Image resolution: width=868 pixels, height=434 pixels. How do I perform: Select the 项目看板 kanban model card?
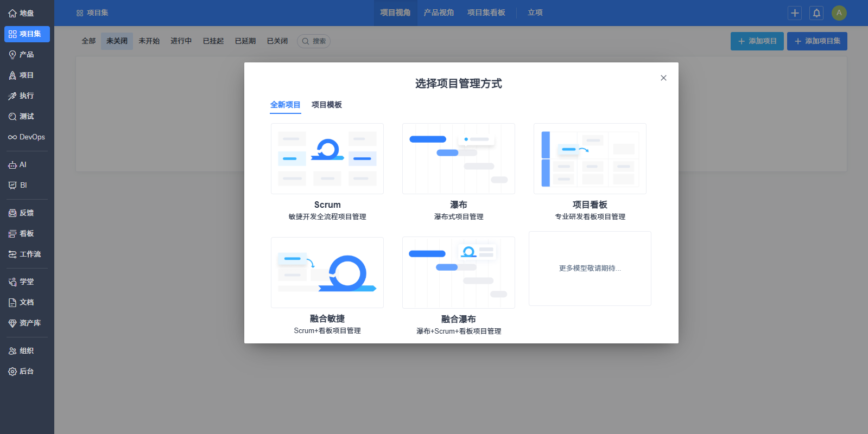coord(590,159)
